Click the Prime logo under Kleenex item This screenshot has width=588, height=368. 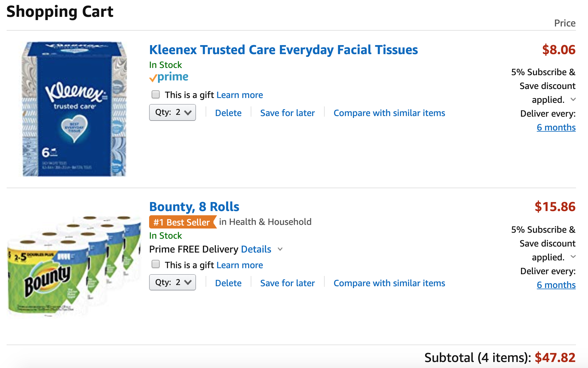pos(169,77)
